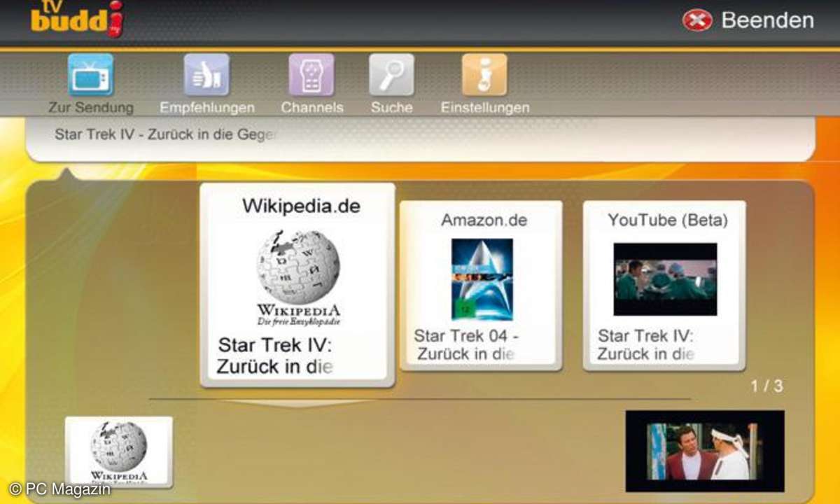Click the red X Beenden icon
The image size is (840, 504).
pos(697,20)
